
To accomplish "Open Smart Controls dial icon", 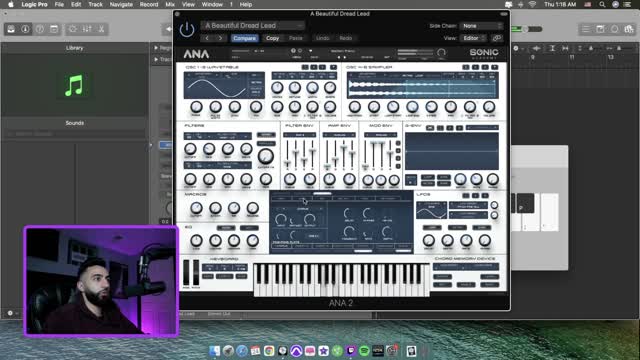I will tap(73, 29).
